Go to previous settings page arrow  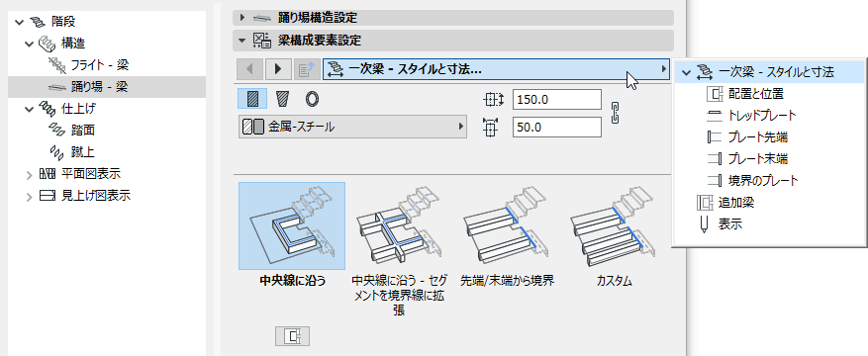click(249, 69)
